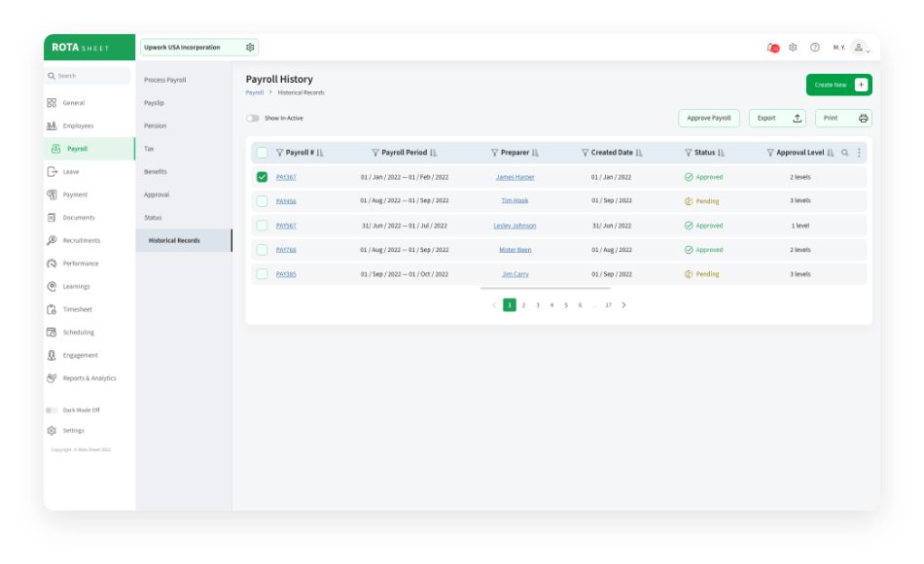Click the Engagement sidebar icon
The height and width of the screenshot is (564, 924).
(x=52, y=355)
